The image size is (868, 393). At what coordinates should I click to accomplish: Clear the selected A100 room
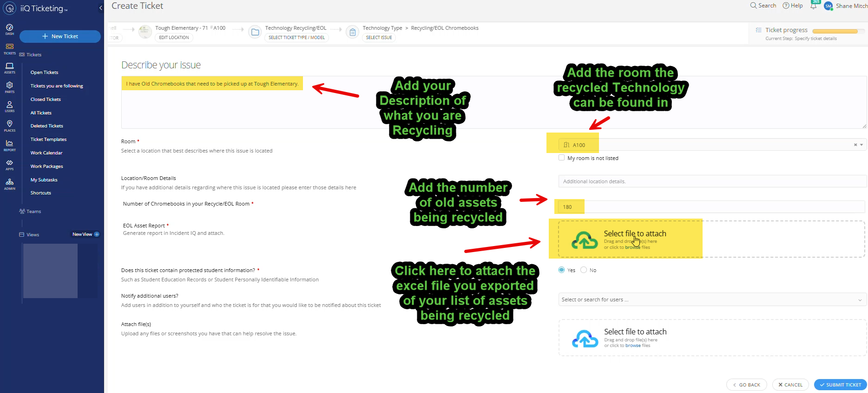(855, 145)
